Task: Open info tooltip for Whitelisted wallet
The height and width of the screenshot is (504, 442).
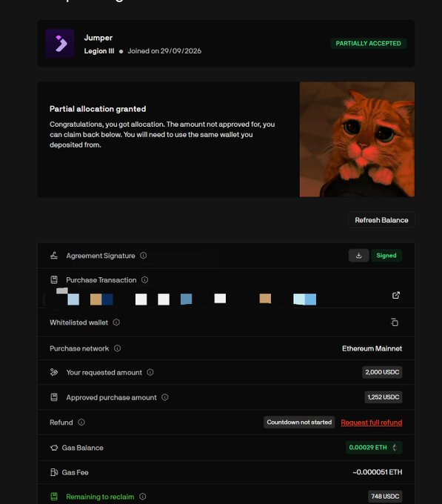Action: (x=116, y=322)
